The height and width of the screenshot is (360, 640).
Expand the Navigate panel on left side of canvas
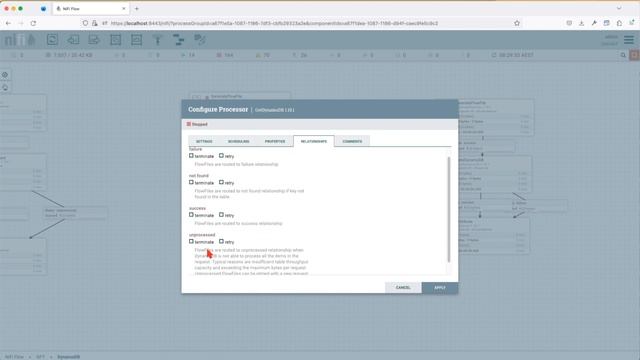[x=5, y=75]
